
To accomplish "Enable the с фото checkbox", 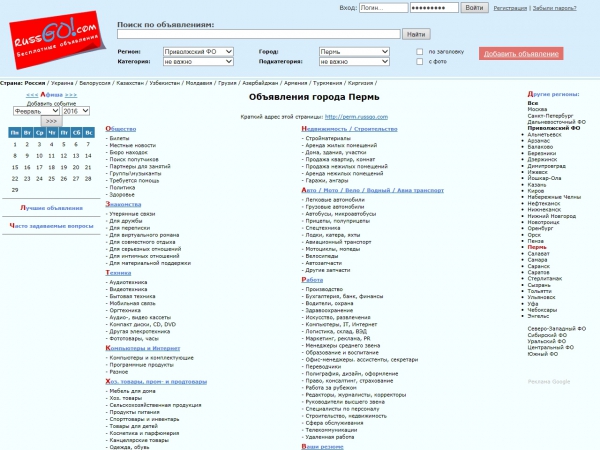I will point(420,62).
